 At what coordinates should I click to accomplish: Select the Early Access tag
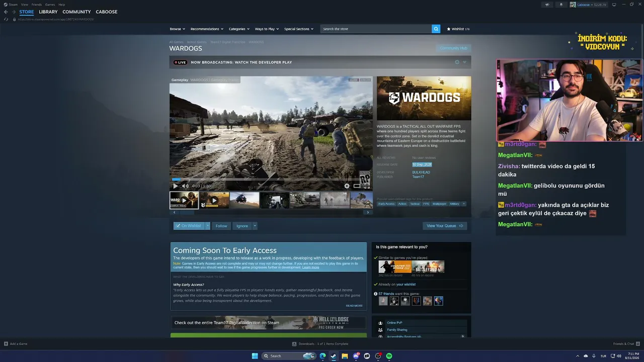386,204
